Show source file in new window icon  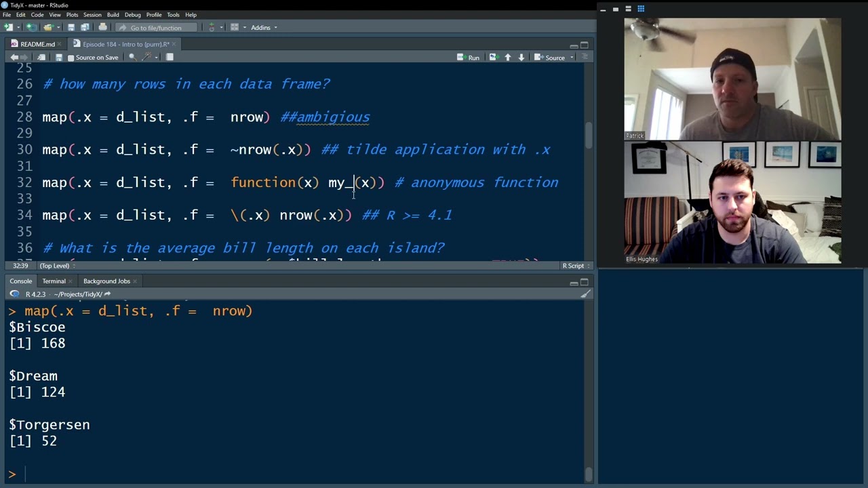coord(41,58)
